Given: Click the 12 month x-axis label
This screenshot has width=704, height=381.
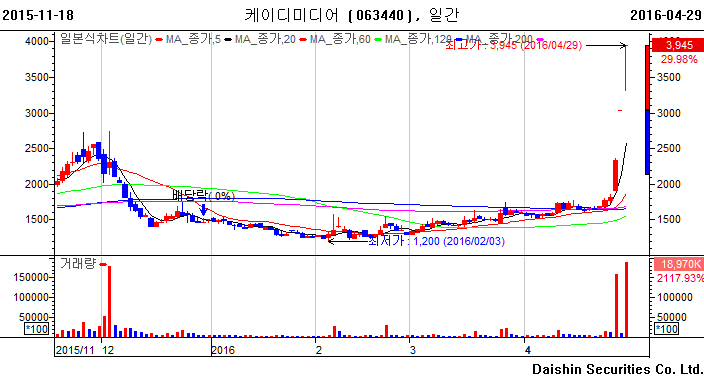Looking at the screenshot, I should click(x=108, y=350).
